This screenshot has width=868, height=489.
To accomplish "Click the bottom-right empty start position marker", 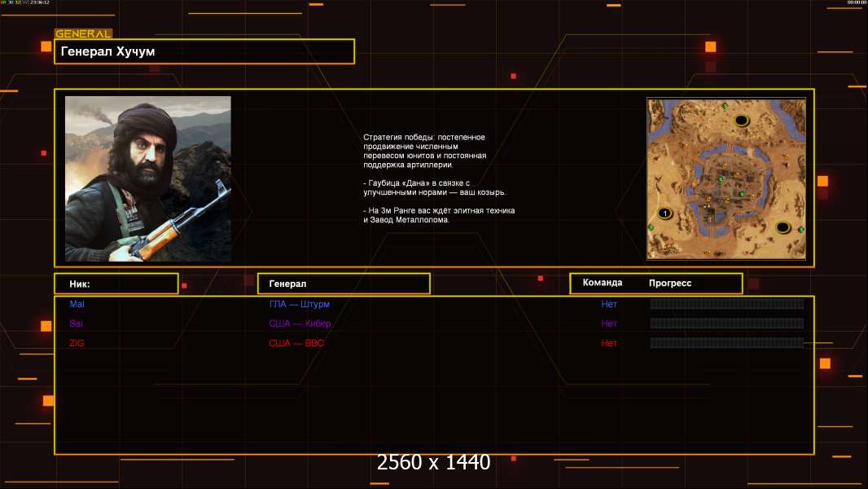I will [783, 227].
